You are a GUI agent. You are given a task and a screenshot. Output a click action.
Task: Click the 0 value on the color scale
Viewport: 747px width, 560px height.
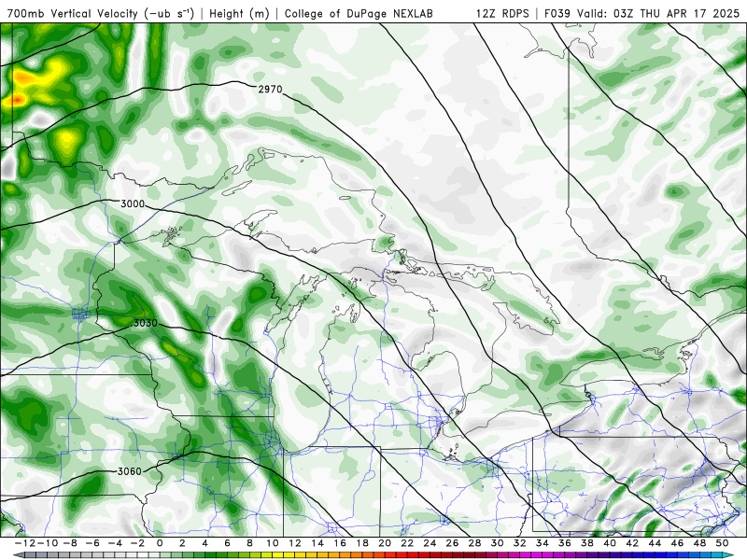coord(160,543)
